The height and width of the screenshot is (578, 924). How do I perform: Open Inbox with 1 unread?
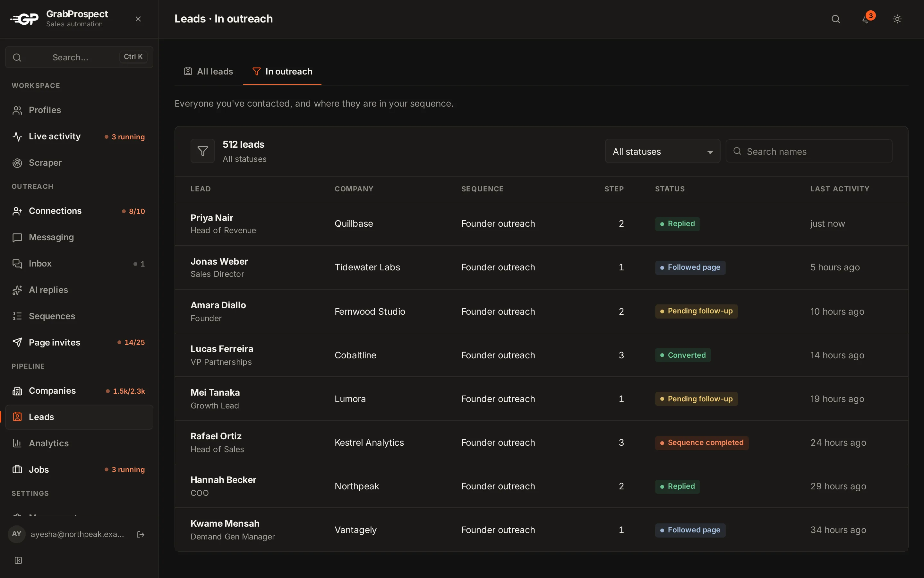pos(79,264)
